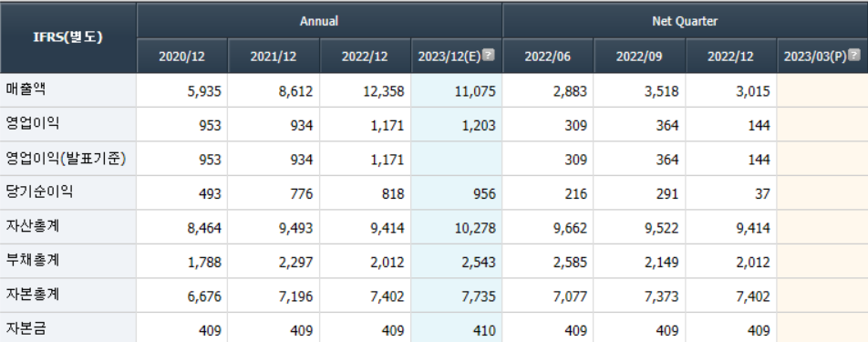
Task: Click the 8,464 total assets value
Action: point(203,228)
